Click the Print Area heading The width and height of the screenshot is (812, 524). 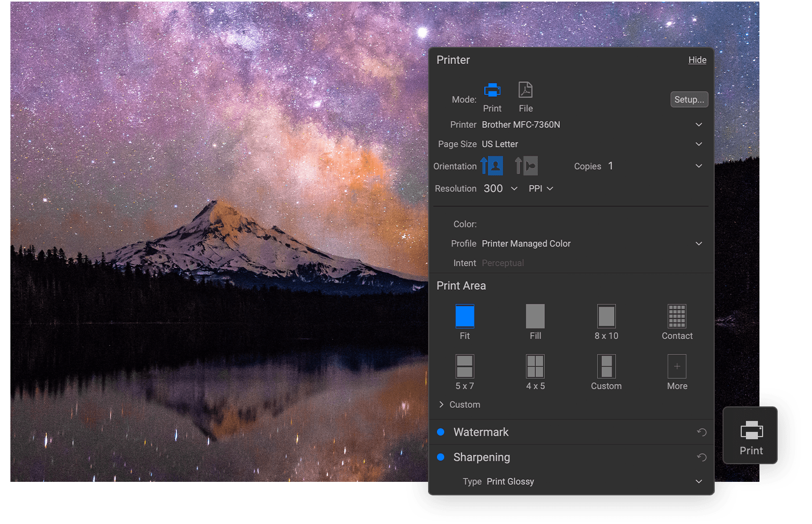pos(461,286)
